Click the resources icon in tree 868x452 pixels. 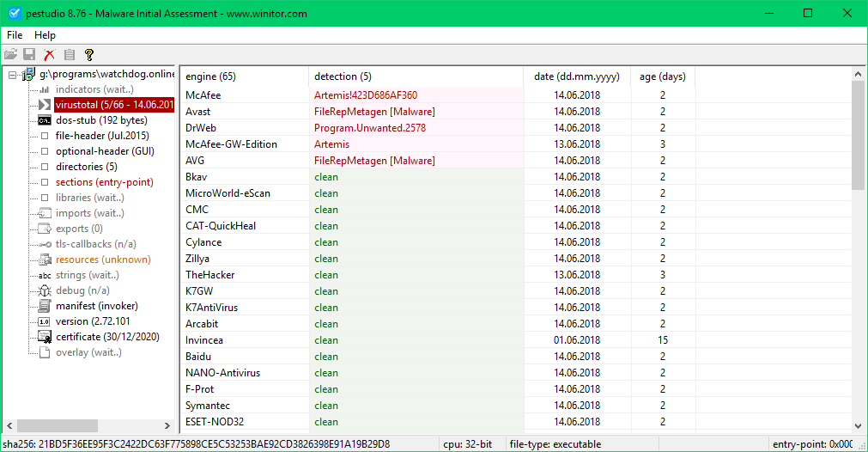coord(45,260)
